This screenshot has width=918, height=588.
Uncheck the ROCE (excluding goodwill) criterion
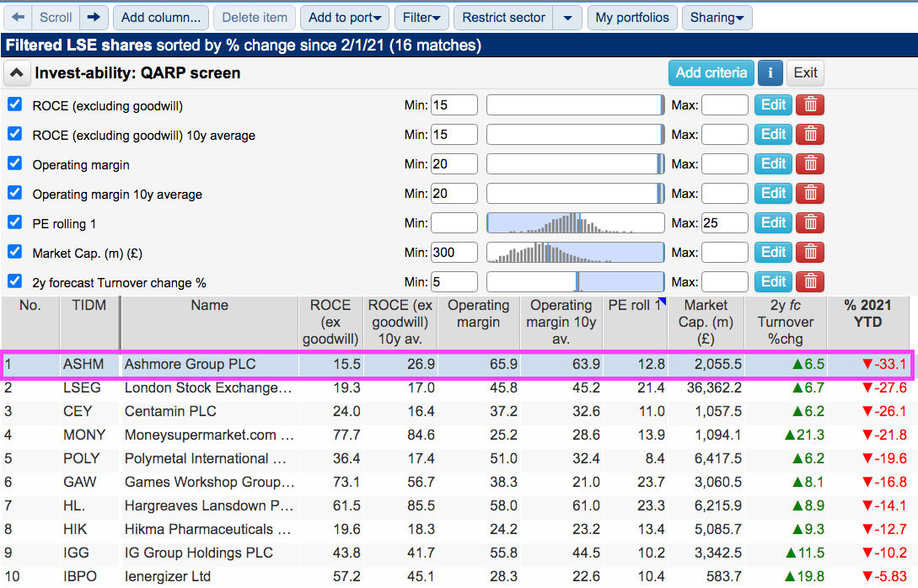[x=14, y=104]
